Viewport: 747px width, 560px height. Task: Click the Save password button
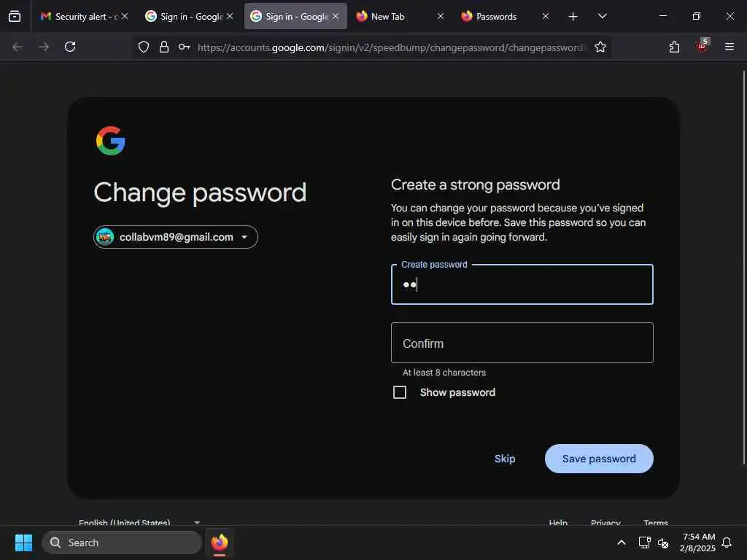(x=600, y=459)
